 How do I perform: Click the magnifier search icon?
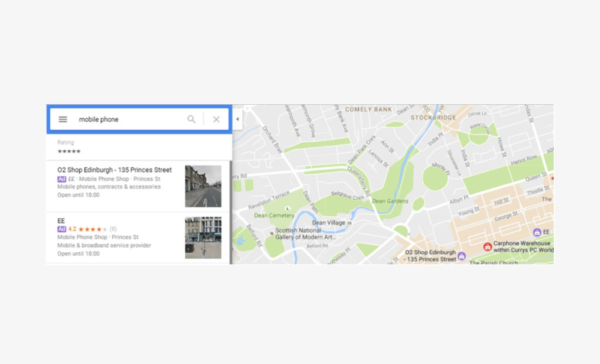coord(192,119)
